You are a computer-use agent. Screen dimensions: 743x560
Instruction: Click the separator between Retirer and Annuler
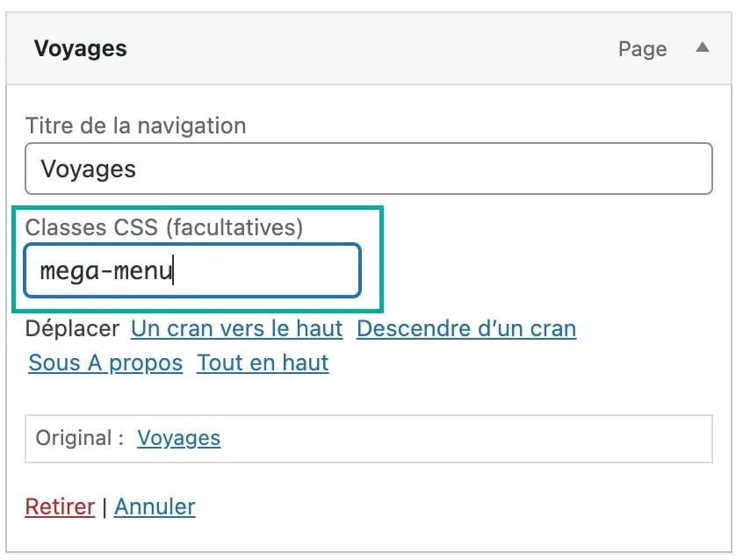(105, 506)
